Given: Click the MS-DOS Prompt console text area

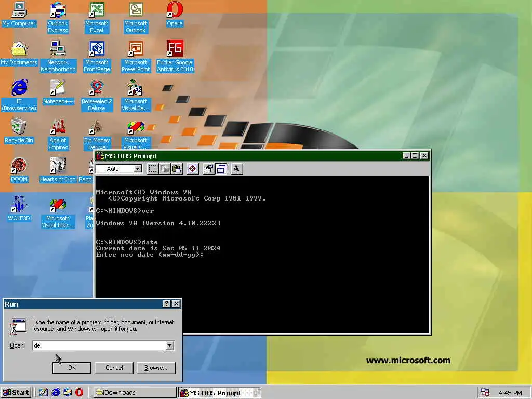Looking at the screenshot, I should point(262,255).
